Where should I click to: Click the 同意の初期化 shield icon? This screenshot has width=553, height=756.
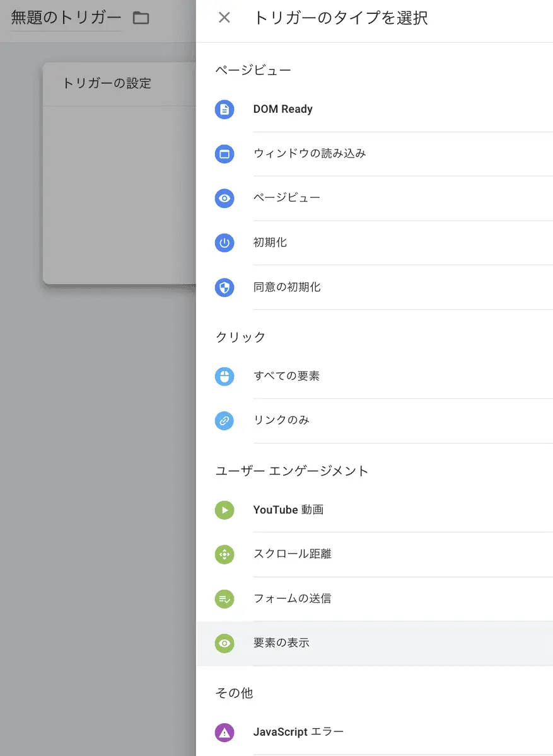click(224, 287)
